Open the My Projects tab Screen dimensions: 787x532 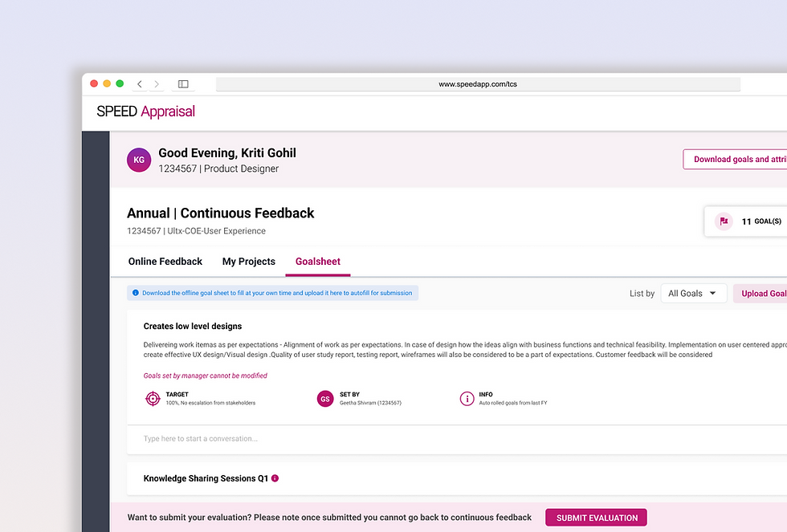(249, 262)
